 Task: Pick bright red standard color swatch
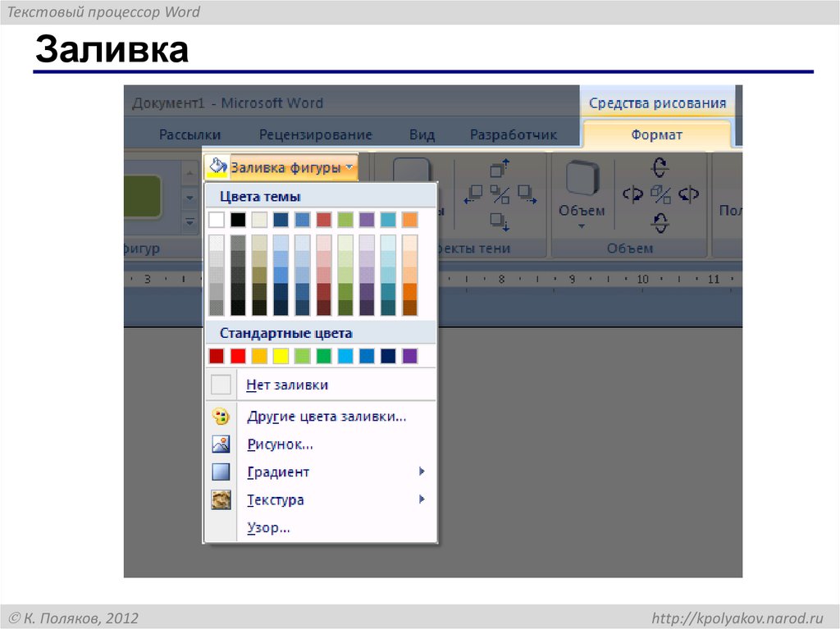coord(238,356)
